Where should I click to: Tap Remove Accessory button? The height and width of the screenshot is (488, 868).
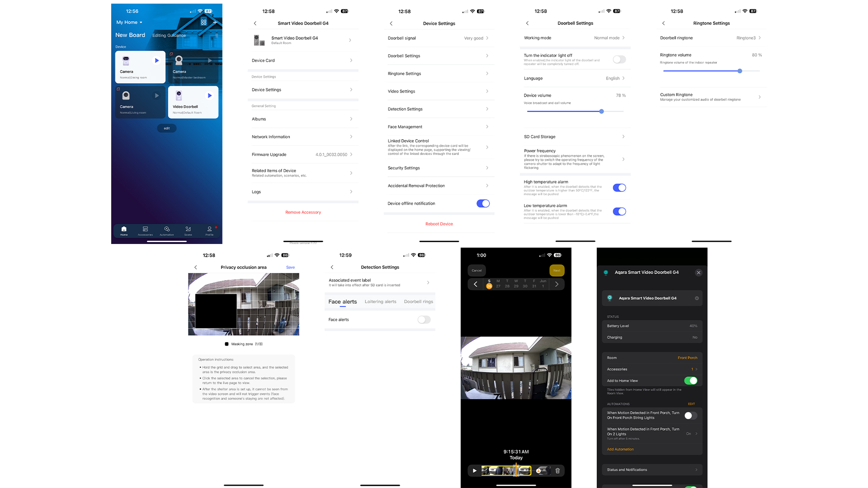pos(302,211)
